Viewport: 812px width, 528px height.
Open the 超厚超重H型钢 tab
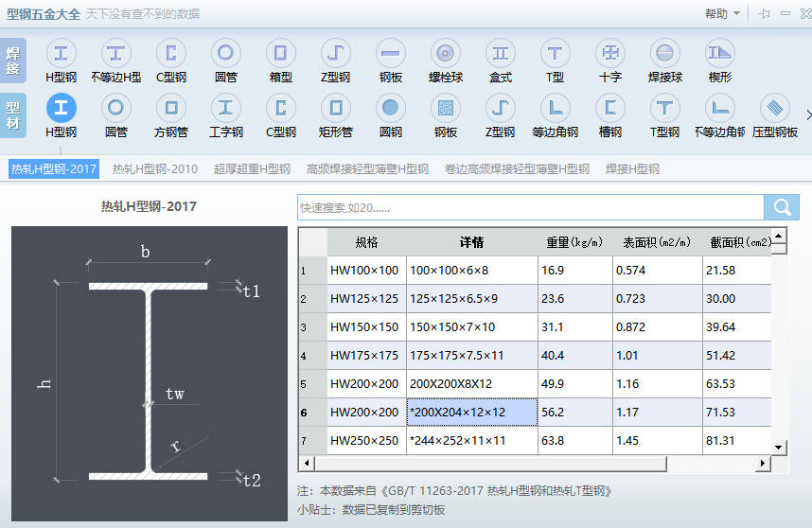[x=252, y=168]
